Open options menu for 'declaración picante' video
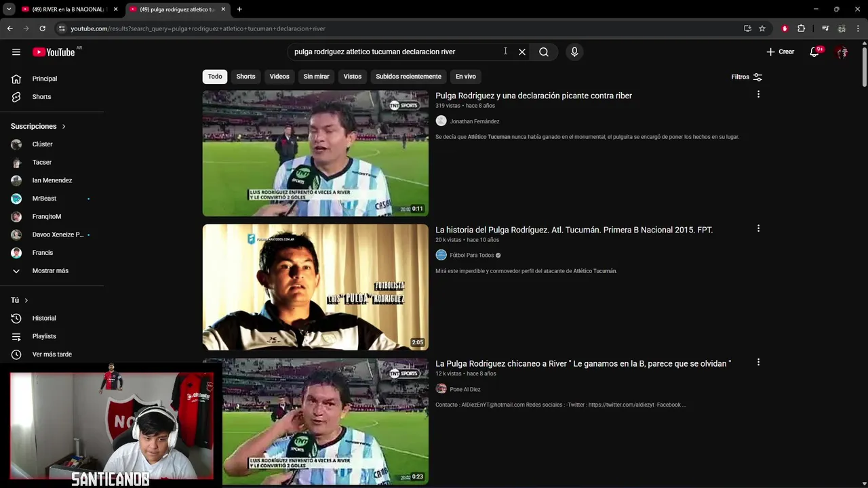868x488 pixels. [x=758, y=94]
